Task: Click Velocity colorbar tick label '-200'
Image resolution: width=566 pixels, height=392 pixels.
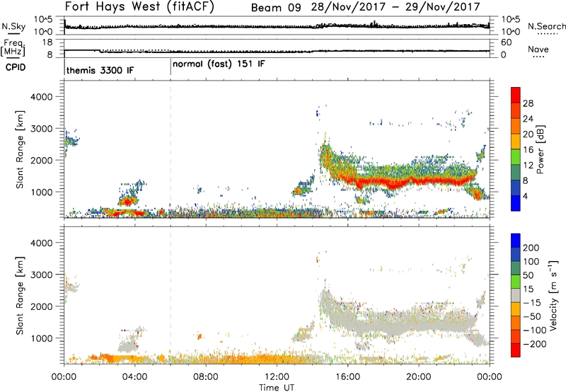Action: click(x=534, y=344)
